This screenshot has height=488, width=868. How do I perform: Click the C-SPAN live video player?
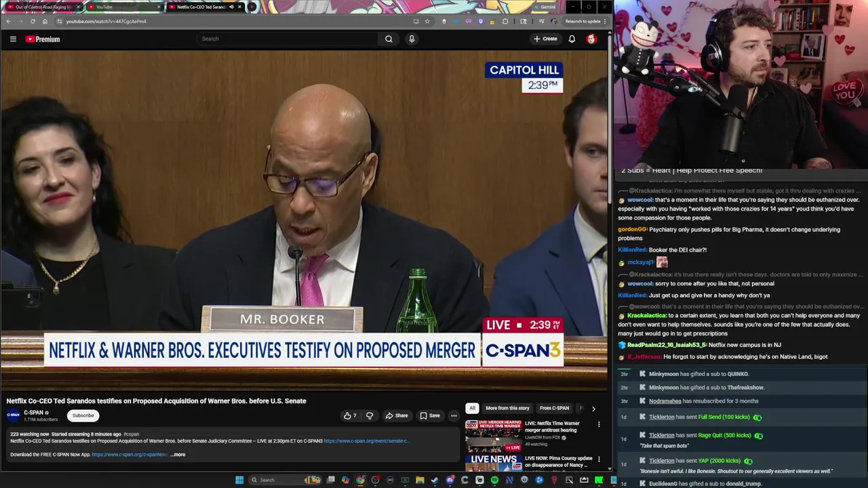click(x=304, y=220)
